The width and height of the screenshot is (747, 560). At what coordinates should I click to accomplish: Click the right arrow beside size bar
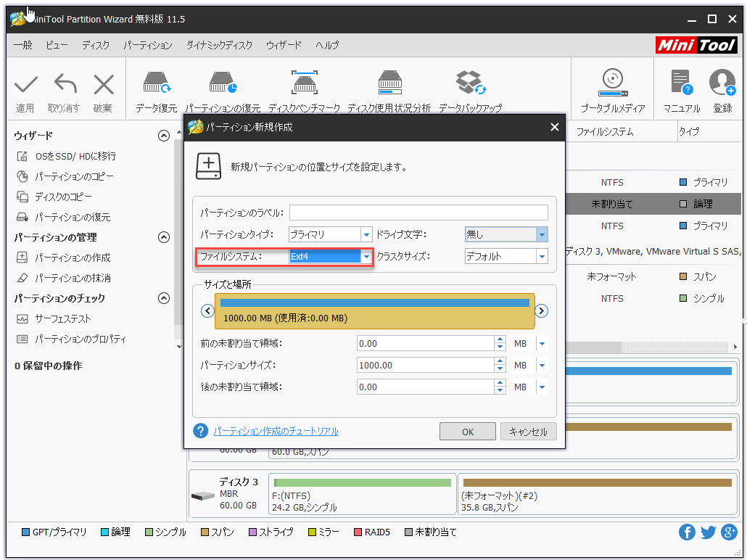click(x=541, y=310)
